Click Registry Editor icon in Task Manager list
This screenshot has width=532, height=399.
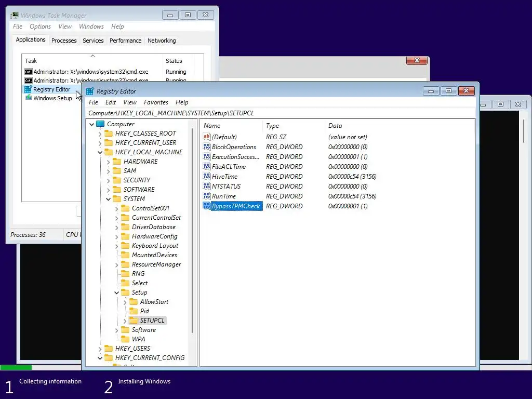click(x=28, y=89)
